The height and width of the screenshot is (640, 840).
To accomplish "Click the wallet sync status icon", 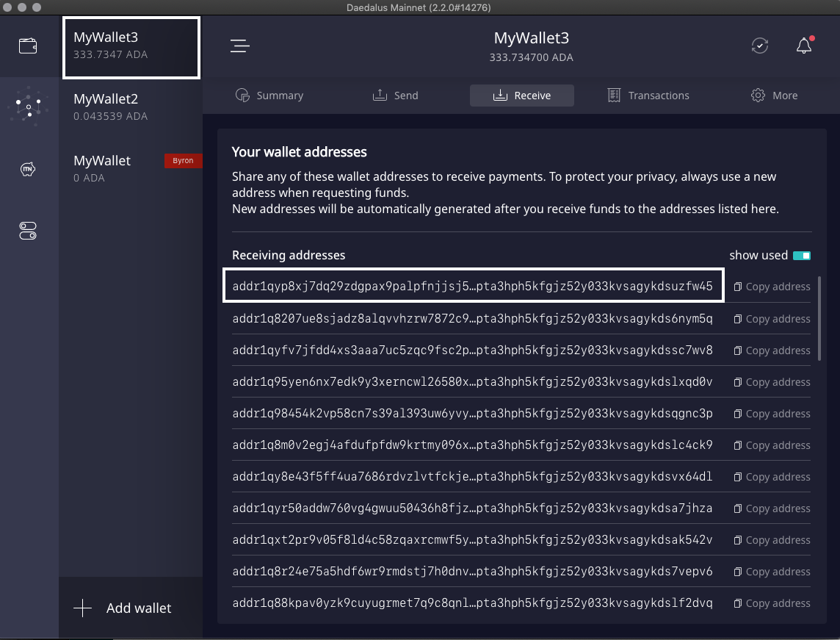I will 760,46.
